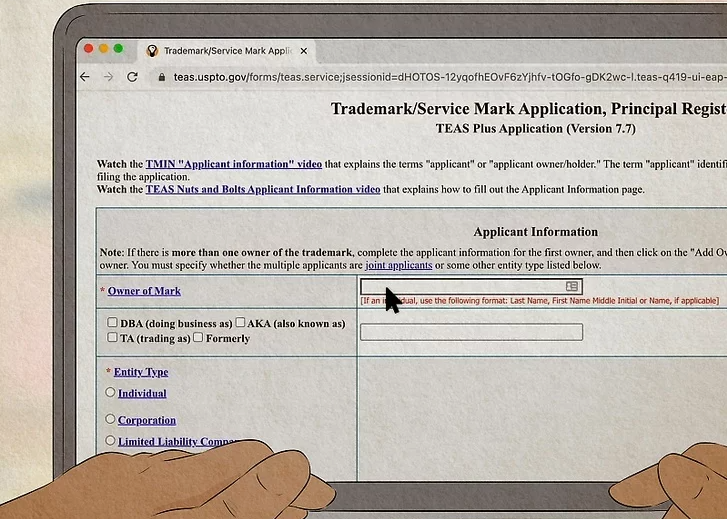
Task: Follow the joint applicants link
Action: [399, 265]
